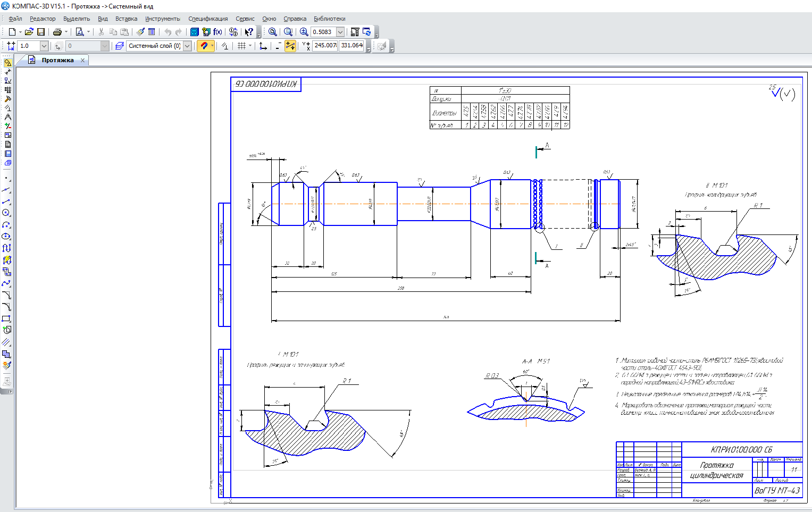Open the Системный слой layer dropdown
The width and height of the screenshot is (812, 512).
click(x=187, y=46)
